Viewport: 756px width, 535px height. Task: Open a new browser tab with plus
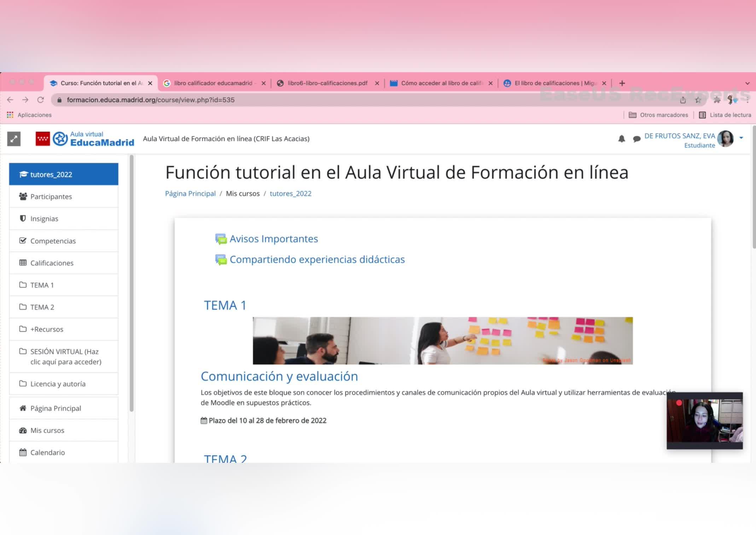(622, 83)
